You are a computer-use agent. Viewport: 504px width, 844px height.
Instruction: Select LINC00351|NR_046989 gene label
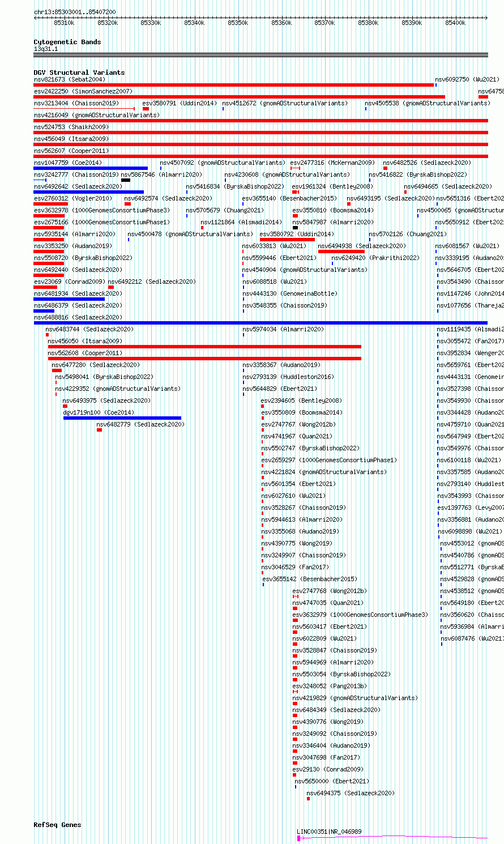click(x=329, y=832)
